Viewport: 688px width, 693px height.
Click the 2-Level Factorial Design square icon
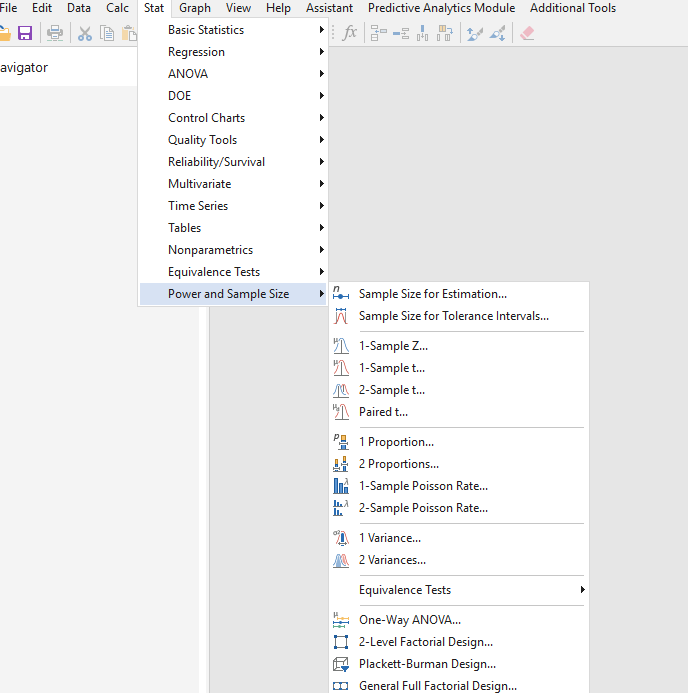[x=341, y=642]
